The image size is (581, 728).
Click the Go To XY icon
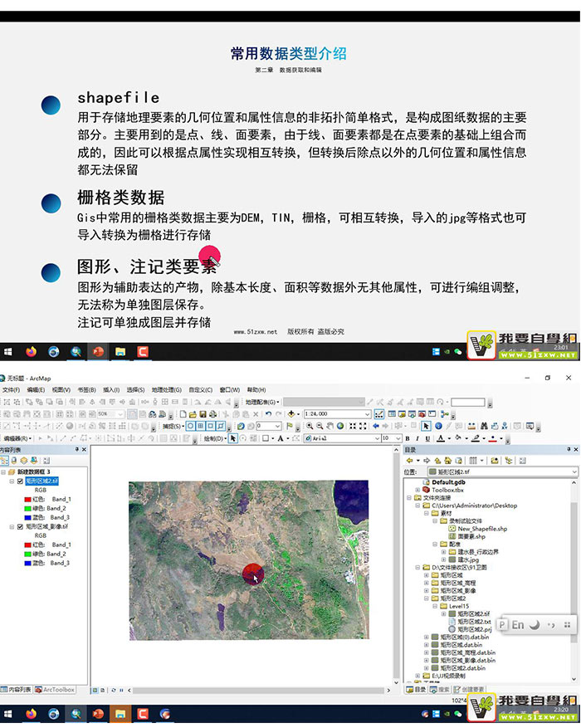pos(505,426)
